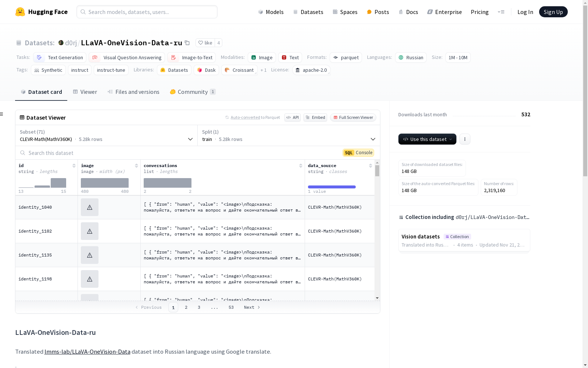
Task: Select the Image-to-Text task tag
Action: coord(191,57)
